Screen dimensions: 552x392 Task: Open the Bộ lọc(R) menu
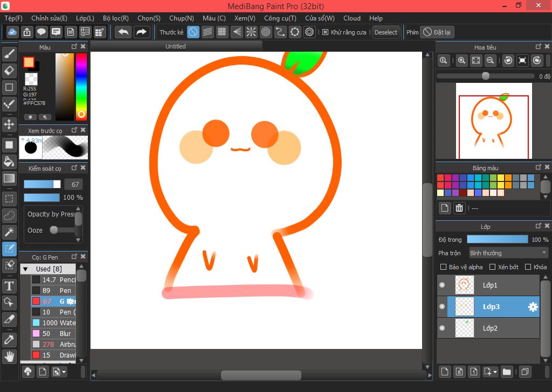[116, 18]
